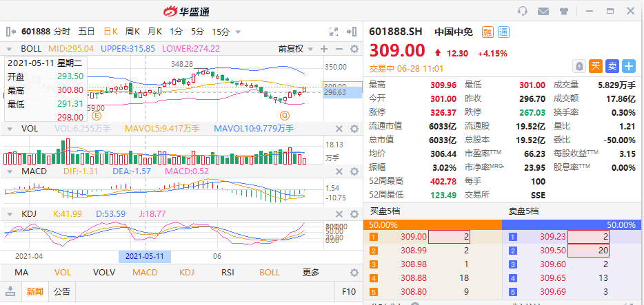Click the 融 margin badge
The image size is (644, 305).
[x=487, y=32]
